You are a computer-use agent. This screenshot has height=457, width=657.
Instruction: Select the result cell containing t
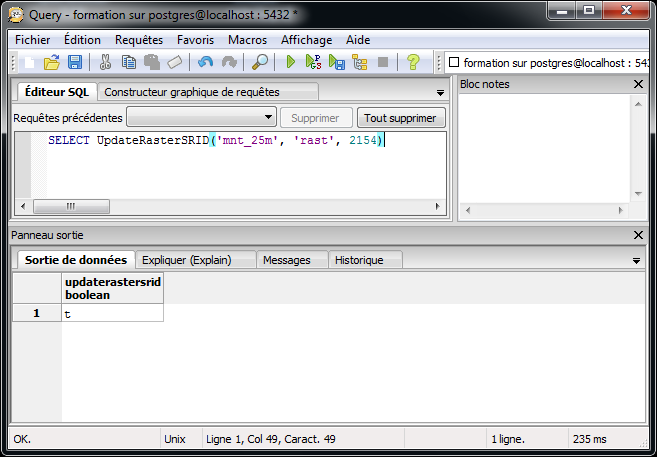point(112,313)
